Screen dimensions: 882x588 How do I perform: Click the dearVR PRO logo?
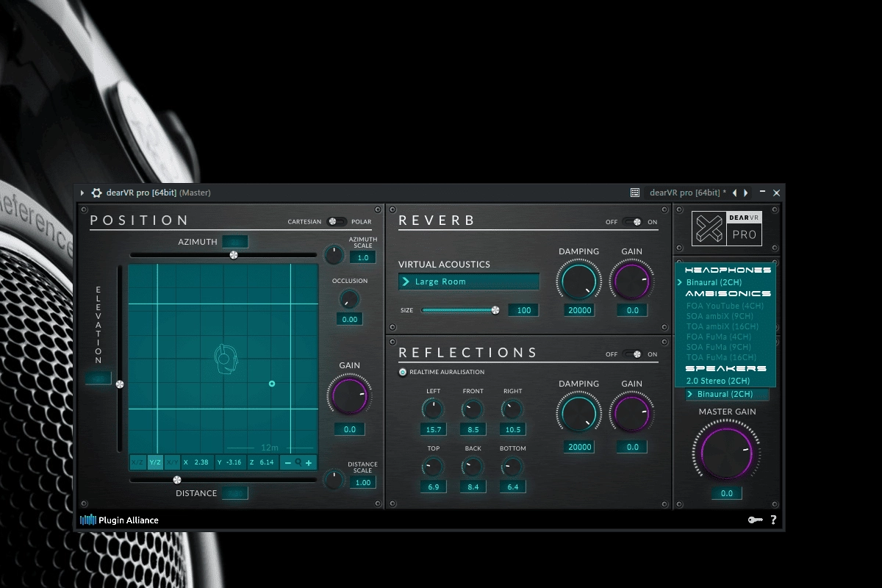[x=727, y=229]
